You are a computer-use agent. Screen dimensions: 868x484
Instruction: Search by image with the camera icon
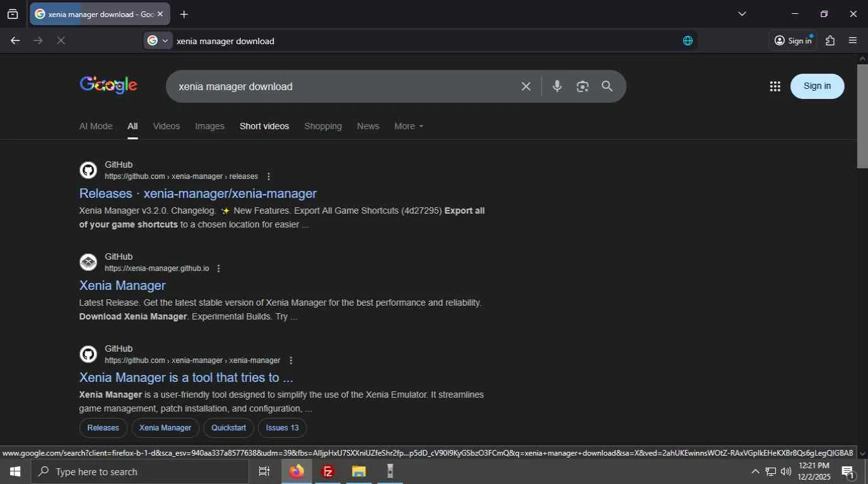tap(582, 86)
